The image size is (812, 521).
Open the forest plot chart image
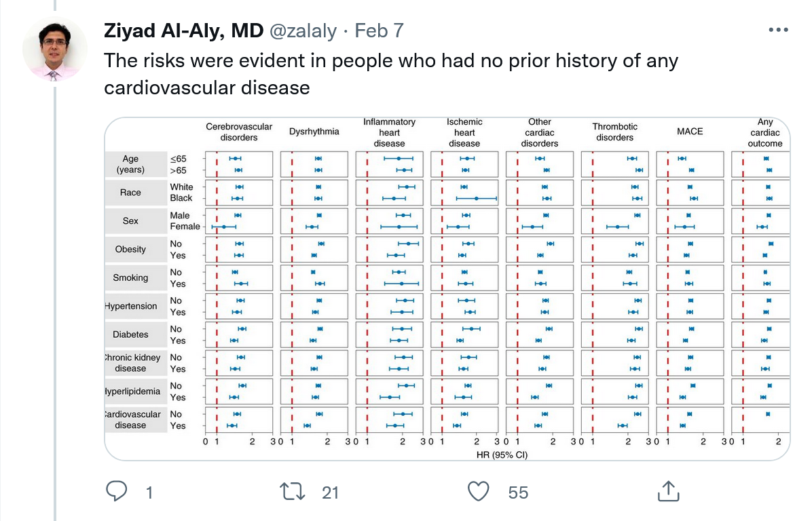click(447, 288)
